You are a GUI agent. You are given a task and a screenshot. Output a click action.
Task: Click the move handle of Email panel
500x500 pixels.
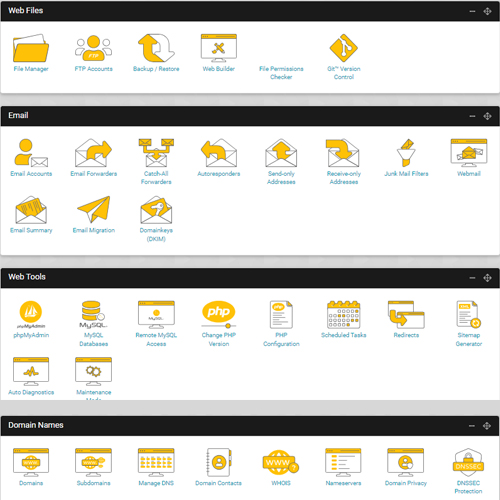(487, 116)
